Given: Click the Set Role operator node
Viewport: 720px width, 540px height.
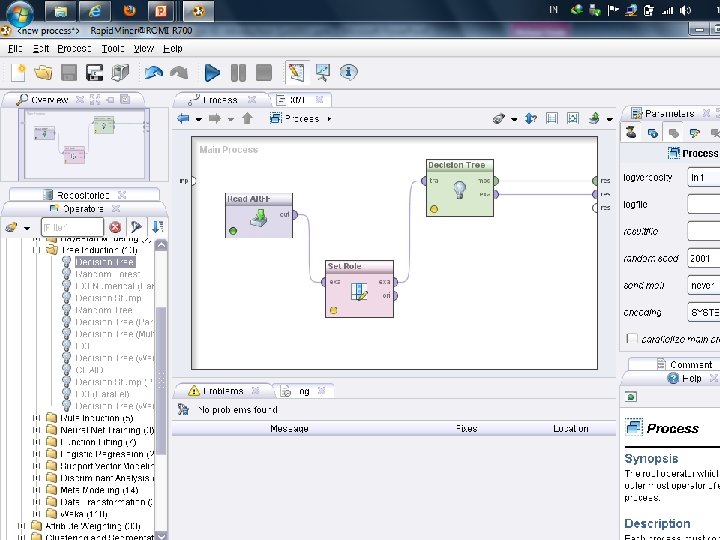Looking at the screenshot, I should (359, 289).
